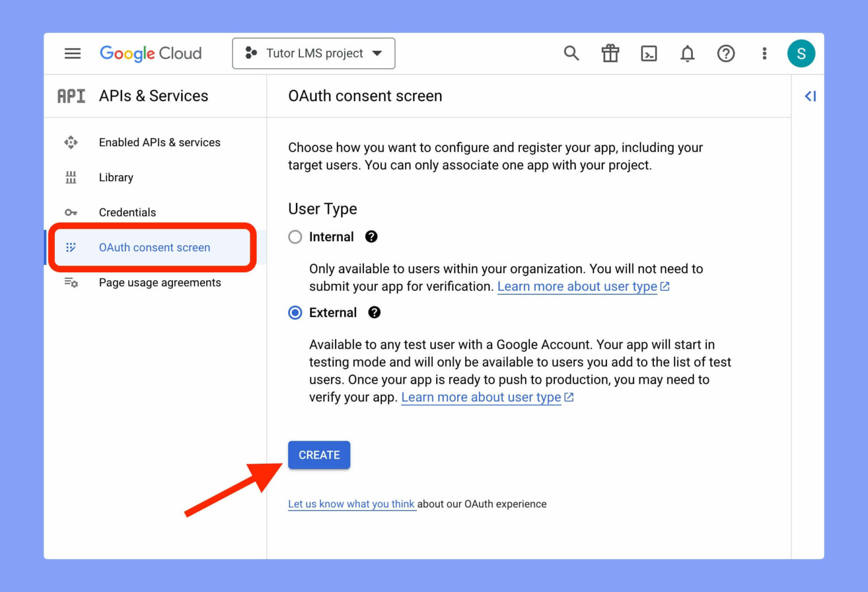Click the Internal user type radio button
The height and width of the screenshot is (592, 868).
click(x=295, y=237)
